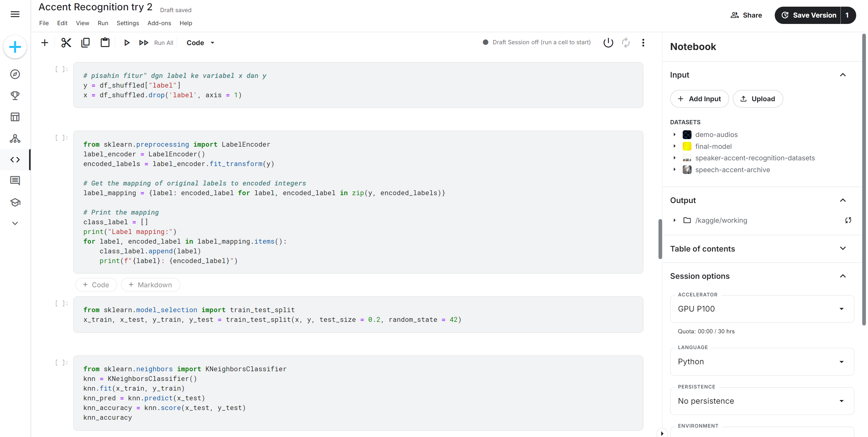The height and width of the screenshot is (437, 868).
Task: Open the hamburger navigation menu
Action: (15, 14)
